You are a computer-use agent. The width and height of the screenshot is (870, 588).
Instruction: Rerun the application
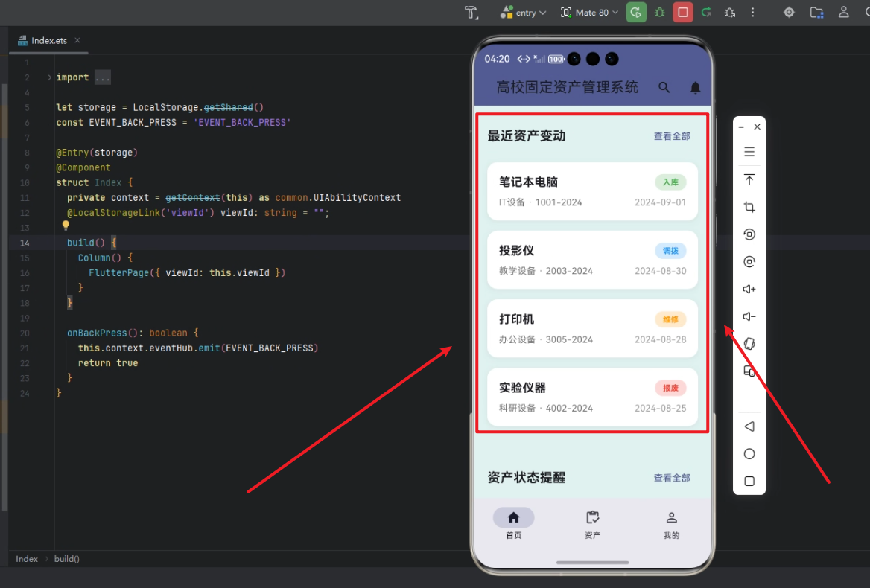(x=706, y=13)
